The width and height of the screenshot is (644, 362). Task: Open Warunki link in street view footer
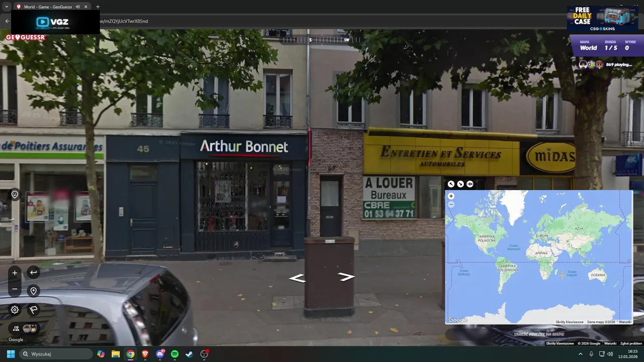point(610,343)
